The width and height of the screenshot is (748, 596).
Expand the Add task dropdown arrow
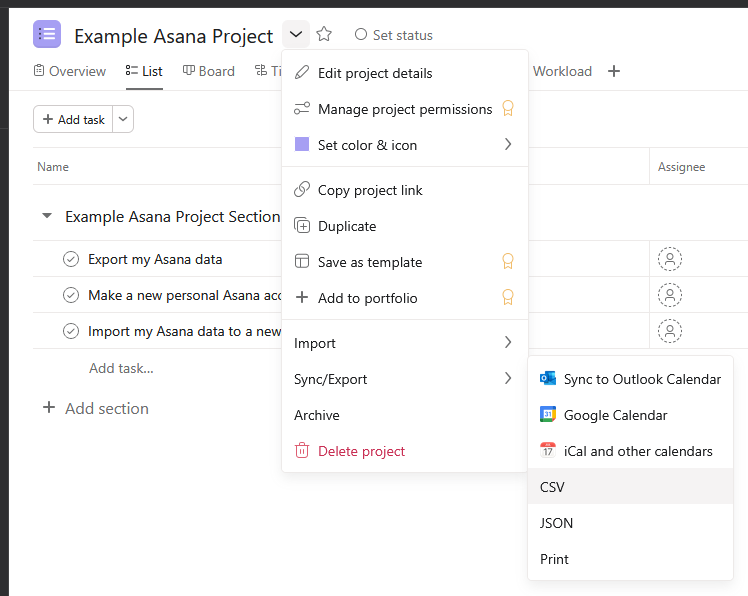coord(123,119)
